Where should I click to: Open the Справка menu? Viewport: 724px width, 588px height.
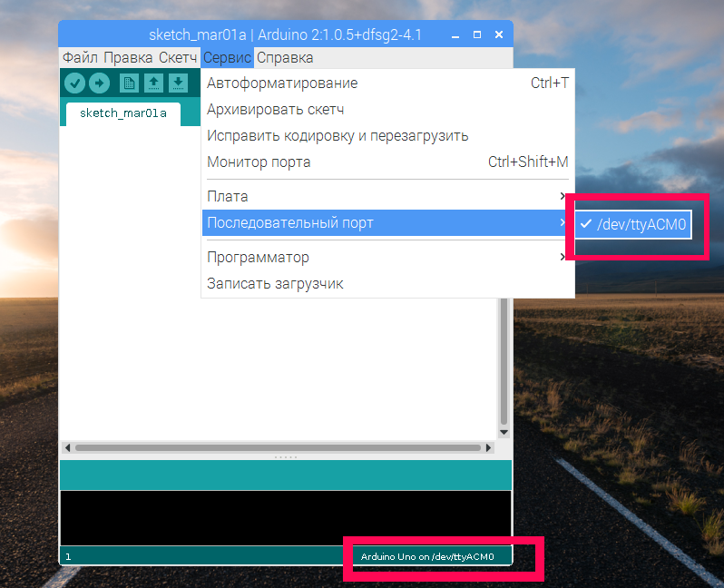coord(285,58)
